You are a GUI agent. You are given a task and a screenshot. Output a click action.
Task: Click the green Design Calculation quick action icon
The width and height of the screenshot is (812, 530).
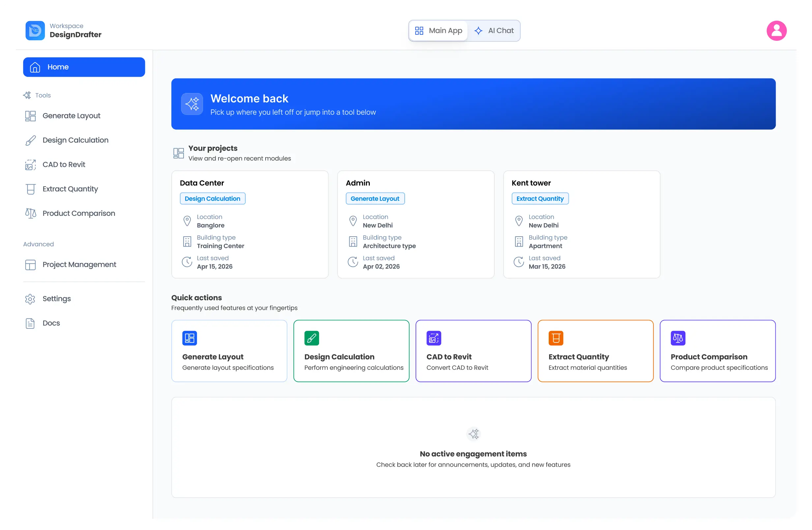311,338
